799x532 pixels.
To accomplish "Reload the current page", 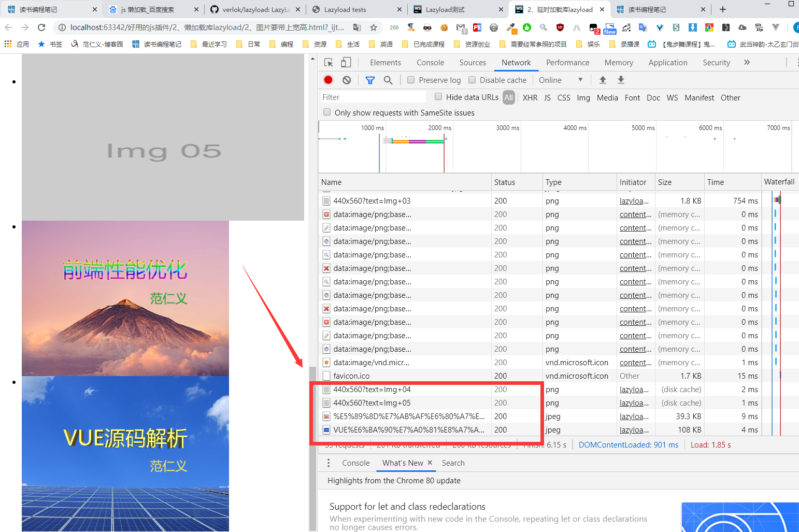I will click(41, 27).
